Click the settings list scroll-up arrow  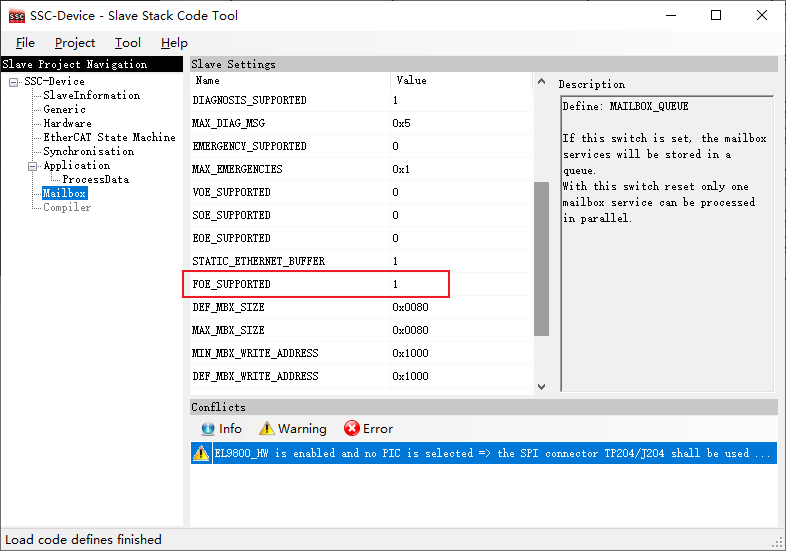click(x=541, y=81)
